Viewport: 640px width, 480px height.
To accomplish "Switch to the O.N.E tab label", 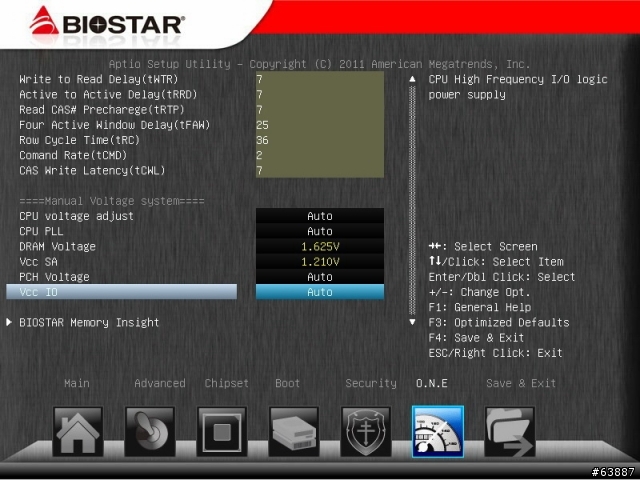I will point(431,383).
